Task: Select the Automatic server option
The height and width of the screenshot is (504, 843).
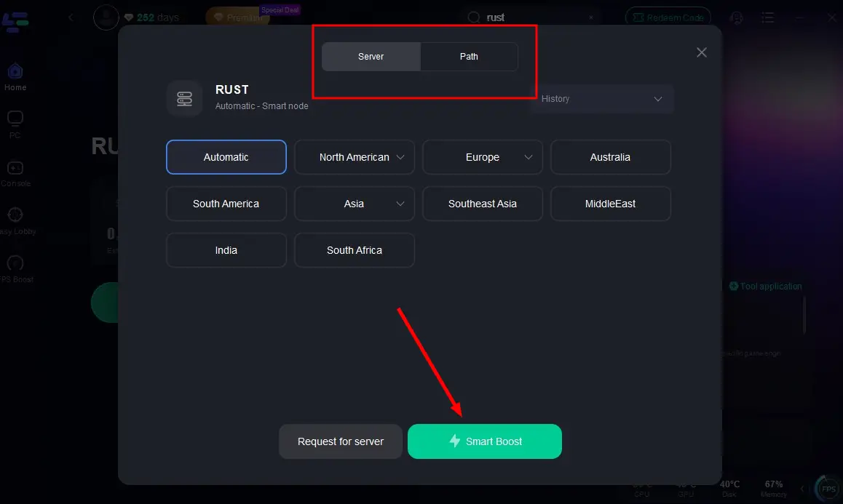Action: click(x=226, y=157)
